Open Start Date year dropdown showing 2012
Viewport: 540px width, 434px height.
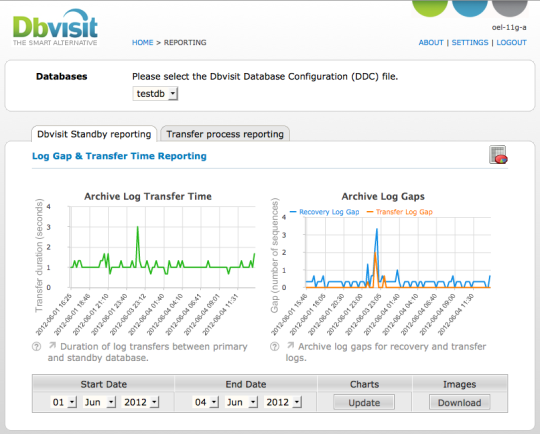point(141,402)
